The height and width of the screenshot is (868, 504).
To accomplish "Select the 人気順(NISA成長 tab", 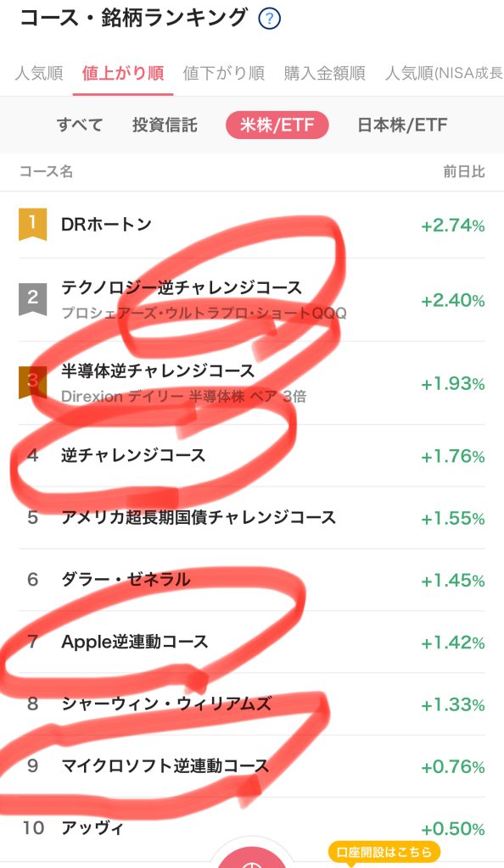I will 445,73.
